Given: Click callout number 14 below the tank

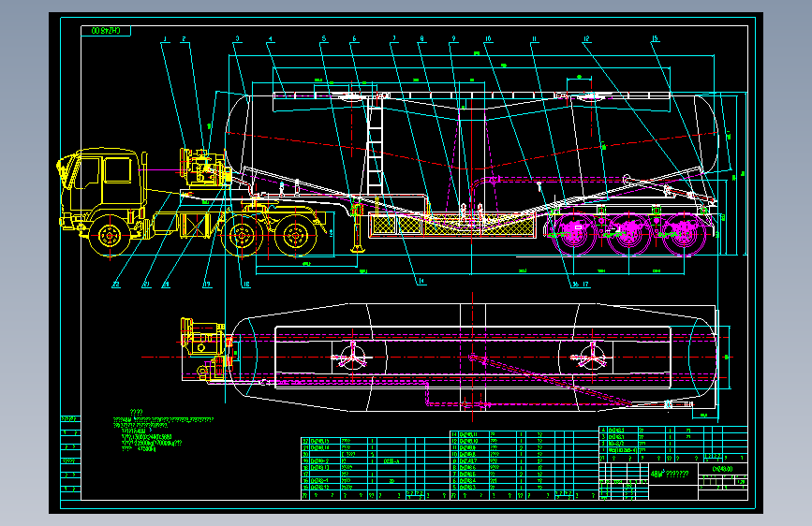Looking at the screenshot, I should click(x=421, y=281).
